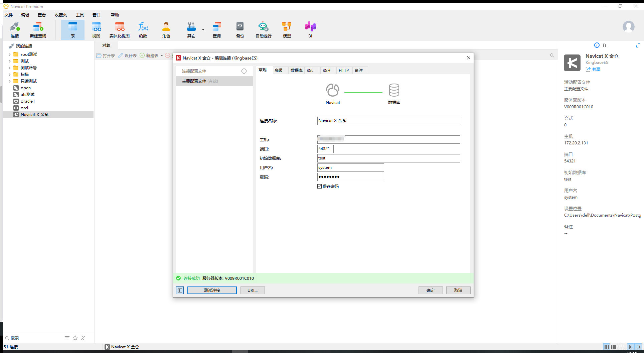
Task: Click the username field showing system
Action: pyautogui.click(x=350, y=167)
